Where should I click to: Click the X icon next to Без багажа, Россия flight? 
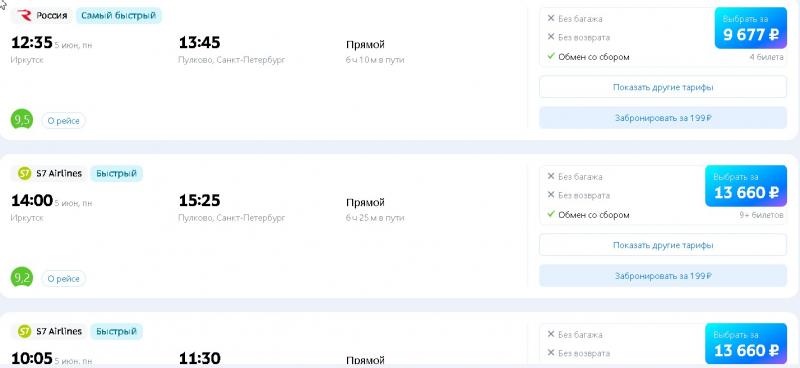[551, 18]
